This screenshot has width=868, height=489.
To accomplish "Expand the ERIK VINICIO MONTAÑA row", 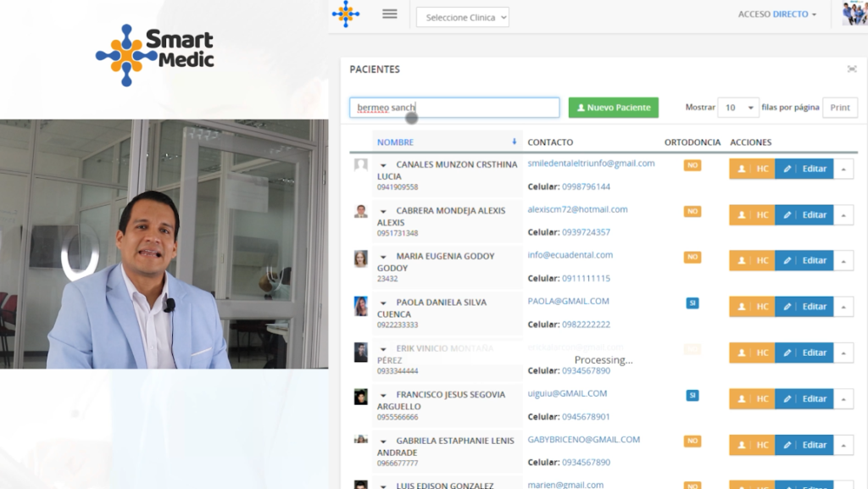I will (x=383, y=349).
